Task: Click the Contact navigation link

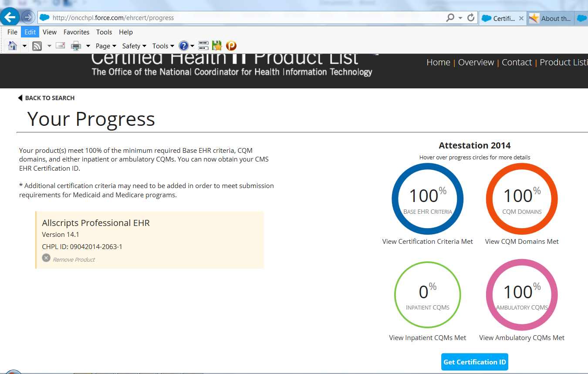Action: tap(517, 62)
